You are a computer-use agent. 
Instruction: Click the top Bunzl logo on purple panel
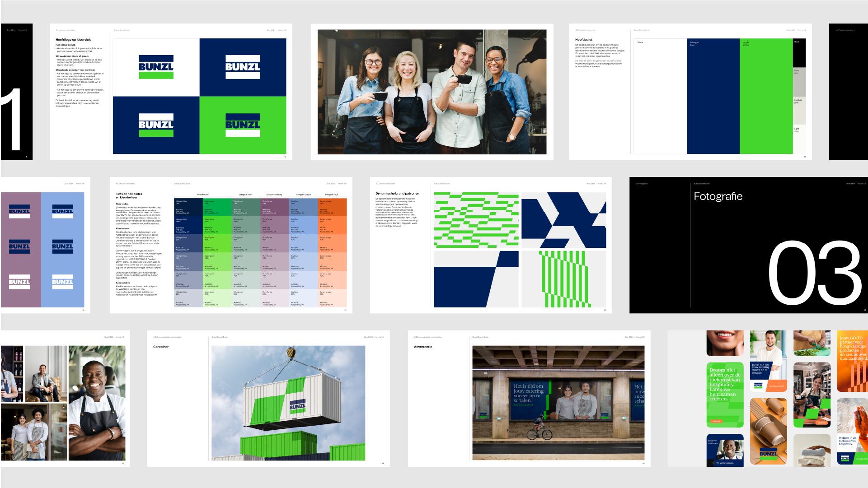[19, 211]
